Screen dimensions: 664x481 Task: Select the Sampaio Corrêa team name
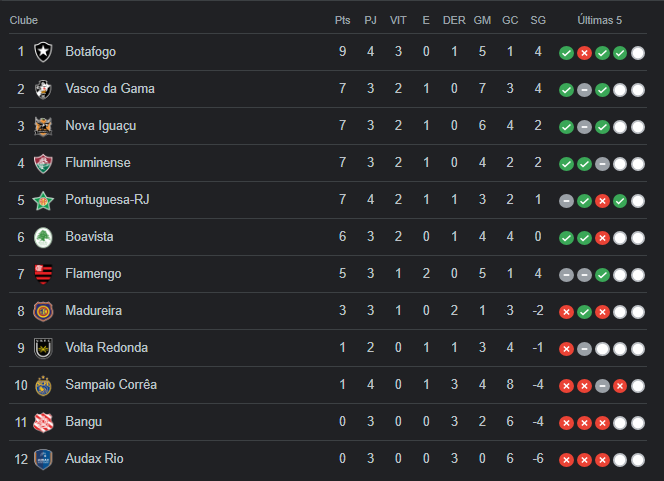111,384
